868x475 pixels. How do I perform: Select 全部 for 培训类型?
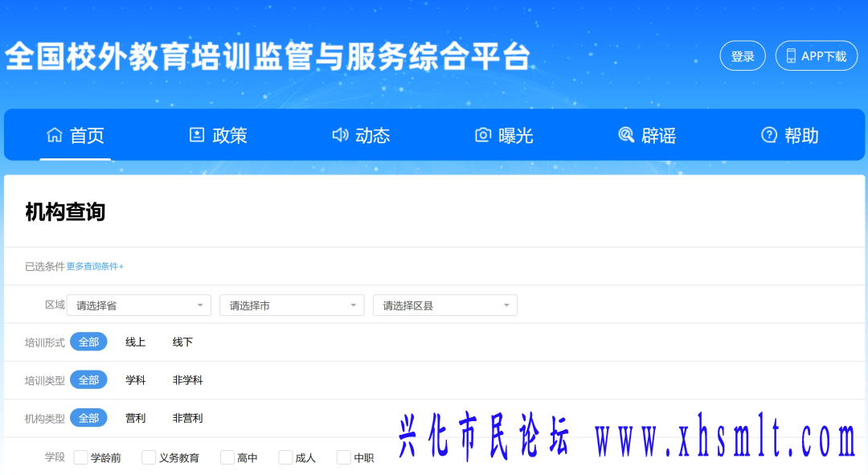[x=88, y=380]
